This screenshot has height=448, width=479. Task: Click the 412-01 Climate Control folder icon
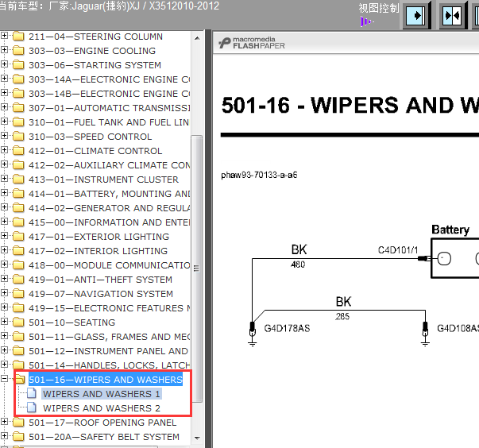pyautogui.click(x=18, y=151)
